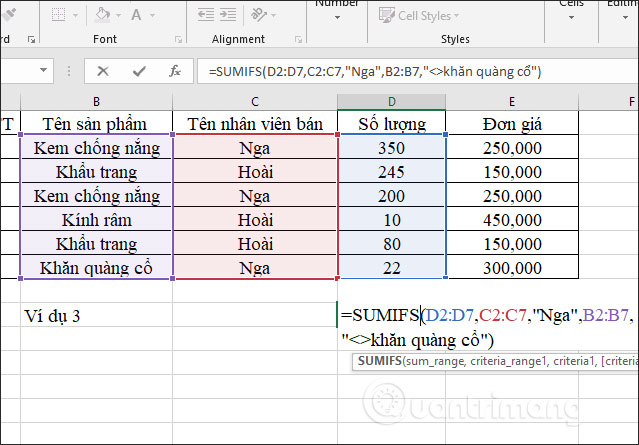
Task: Select the cell with quantity 22
Action: coord(392,268)
